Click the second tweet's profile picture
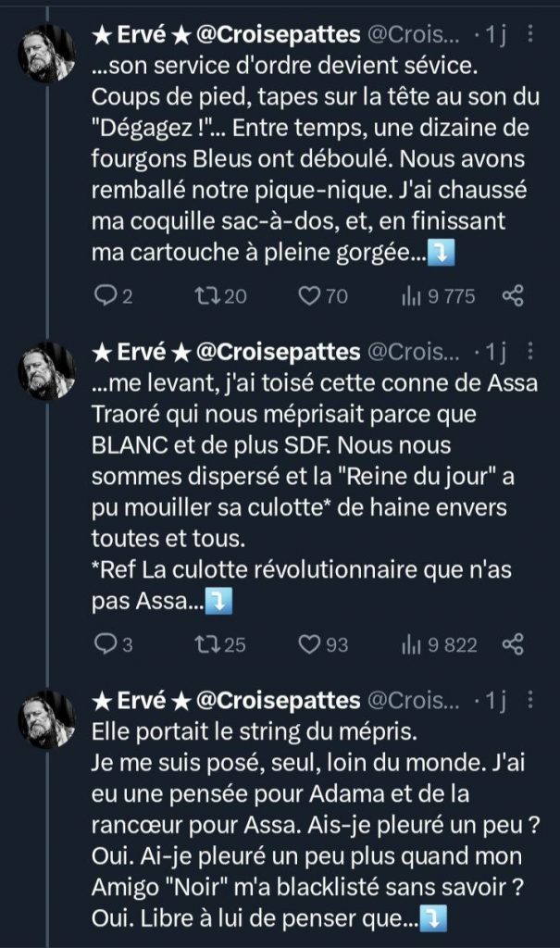Viewport: 560px width, 948px height. 48,370
